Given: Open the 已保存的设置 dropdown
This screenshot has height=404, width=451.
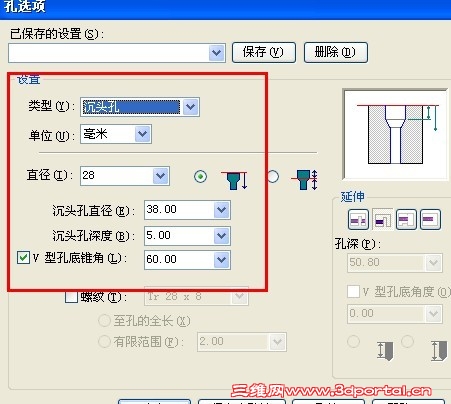Looking at the screenshot, I should click(x=217, y=53).
